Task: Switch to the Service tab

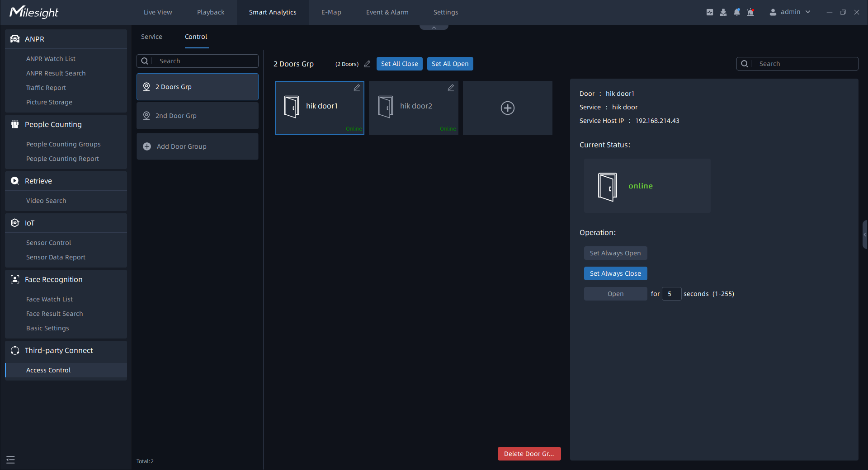Action: click(151, 37)
